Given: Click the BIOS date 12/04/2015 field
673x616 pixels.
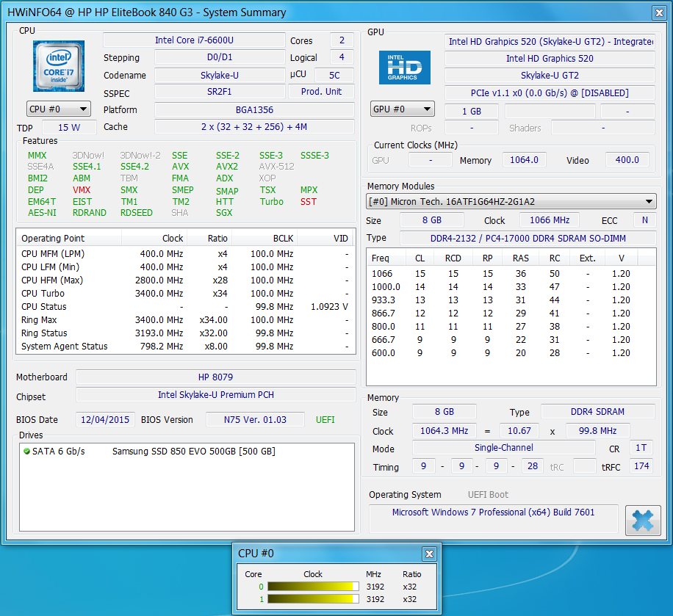Looking at the screenshot, I should point(105,419).
